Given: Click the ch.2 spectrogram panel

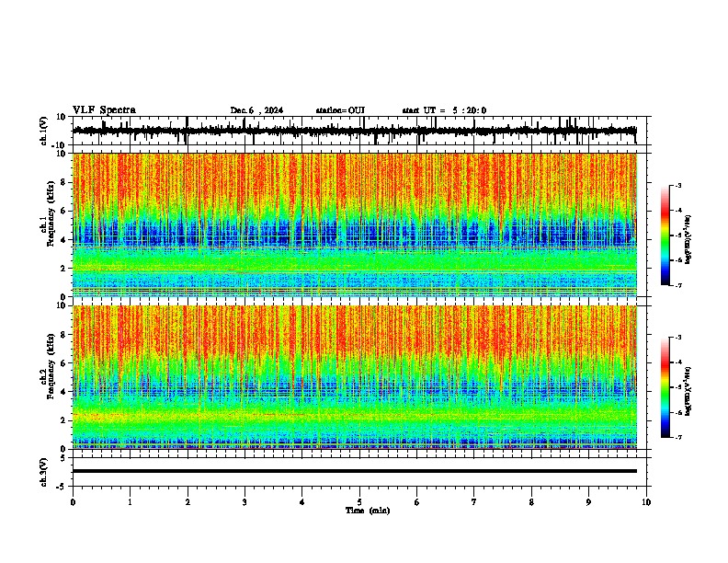Looking at the screenshot, I should click(x=355, y=377).
